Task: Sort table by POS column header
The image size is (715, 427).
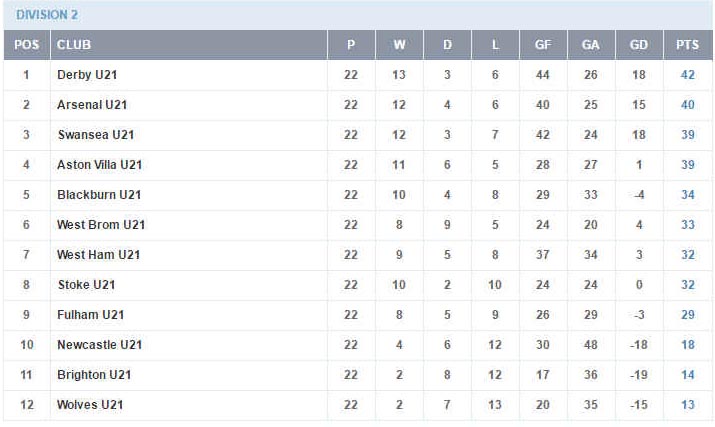Action: (26, 45)
